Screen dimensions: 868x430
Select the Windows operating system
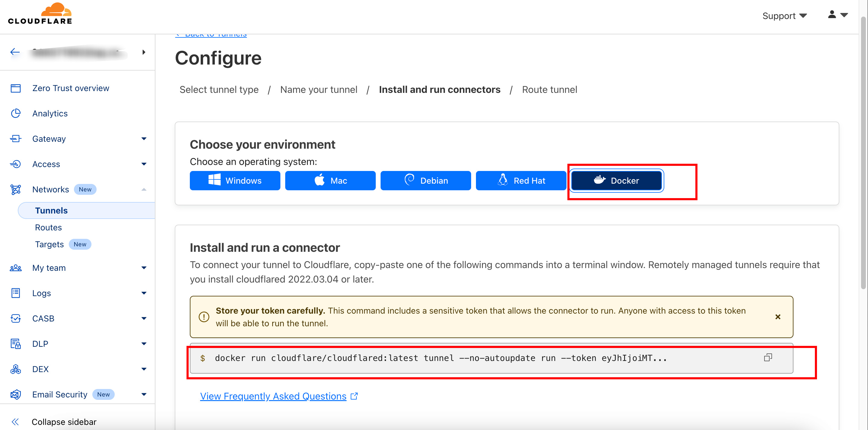click(235, 181)
